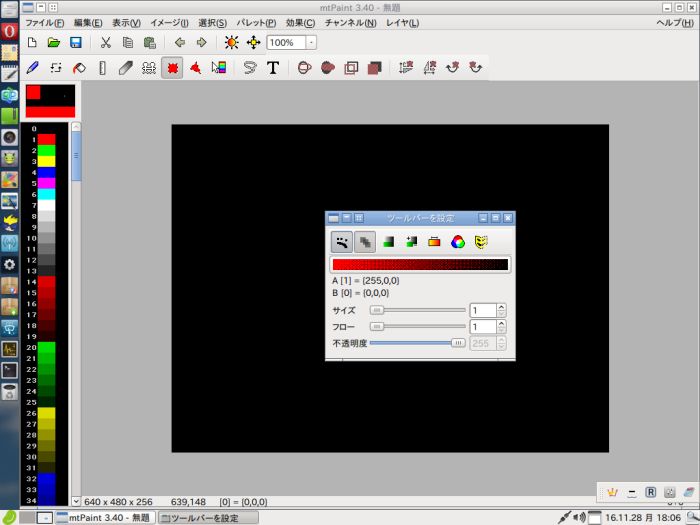Select the Lasso selection tool

[x=251, y=68]
